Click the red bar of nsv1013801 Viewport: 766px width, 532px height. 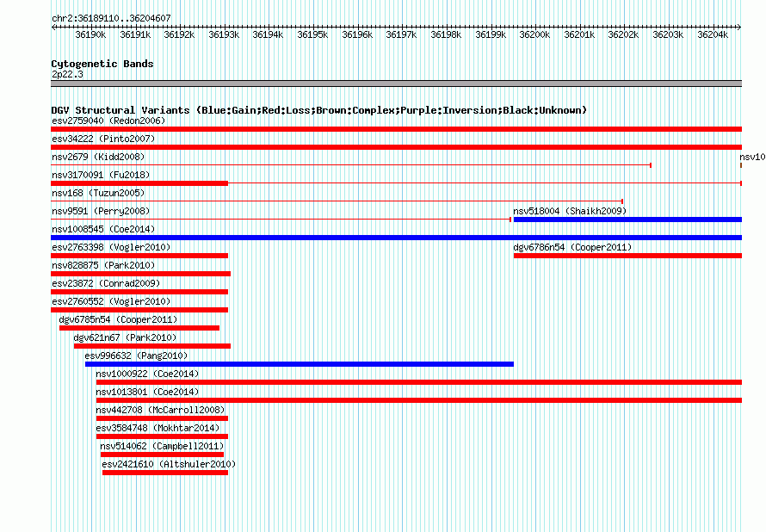419,400
